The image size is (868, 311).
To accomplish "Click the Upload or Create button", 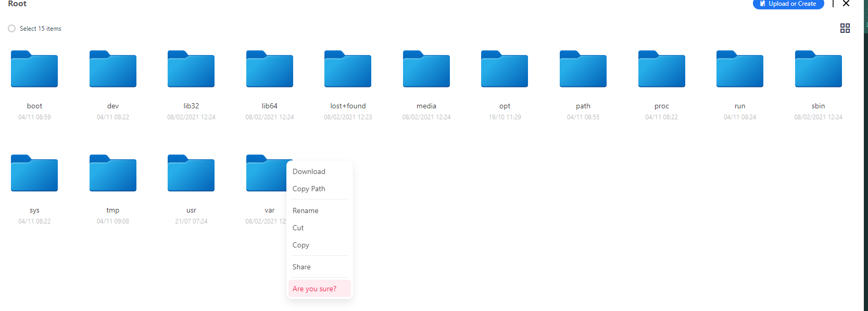I will 788,4.
